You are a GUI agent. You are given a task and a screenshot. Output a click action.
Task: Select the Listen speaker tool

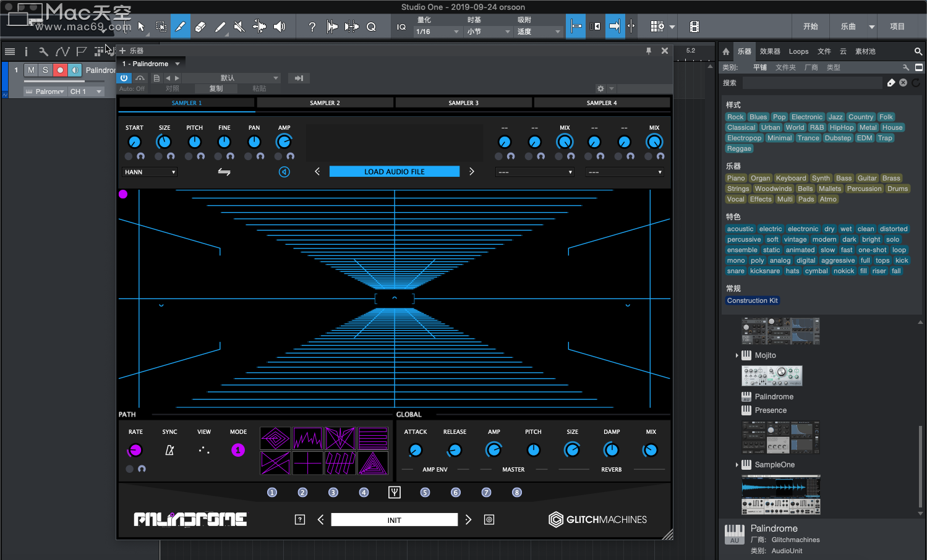pyautogui.click(x=280, y=27)
